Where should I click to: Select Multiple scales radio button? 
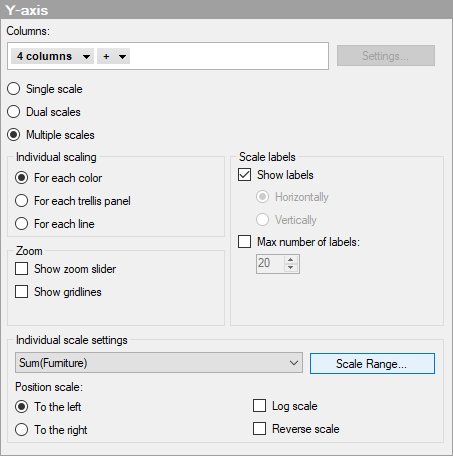click(x=14, y=135)
